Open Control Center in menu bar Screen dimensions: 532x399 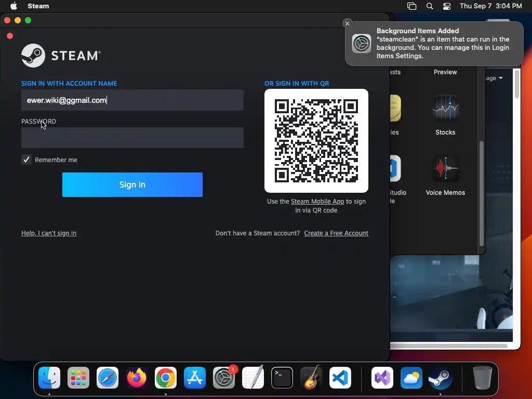point(447,6)
